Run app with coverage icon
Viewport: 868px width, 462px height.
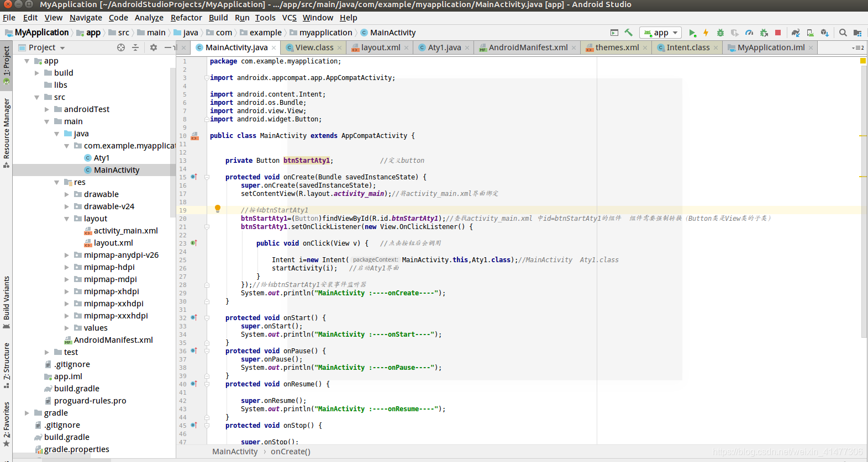[x=734, y=33]
